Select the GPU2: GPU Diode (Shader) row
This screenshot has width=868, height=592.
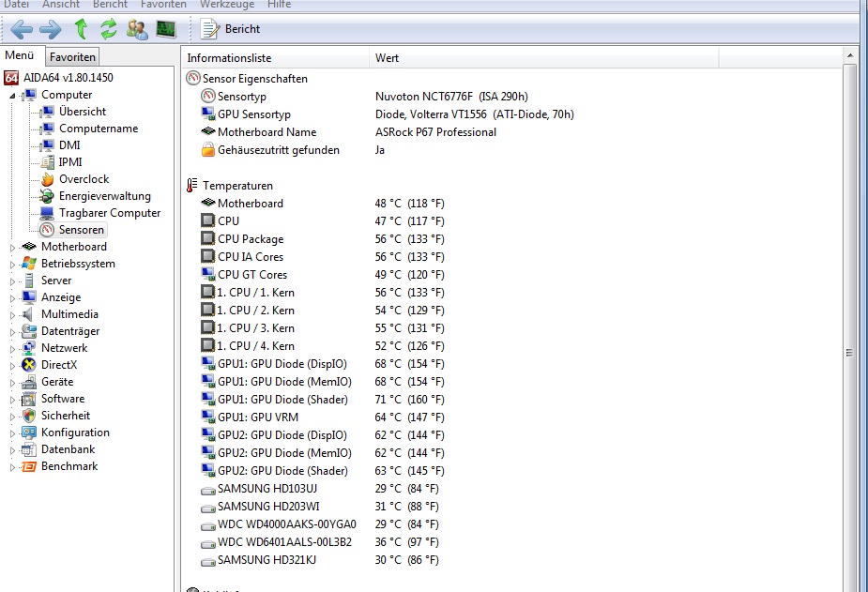323,470
